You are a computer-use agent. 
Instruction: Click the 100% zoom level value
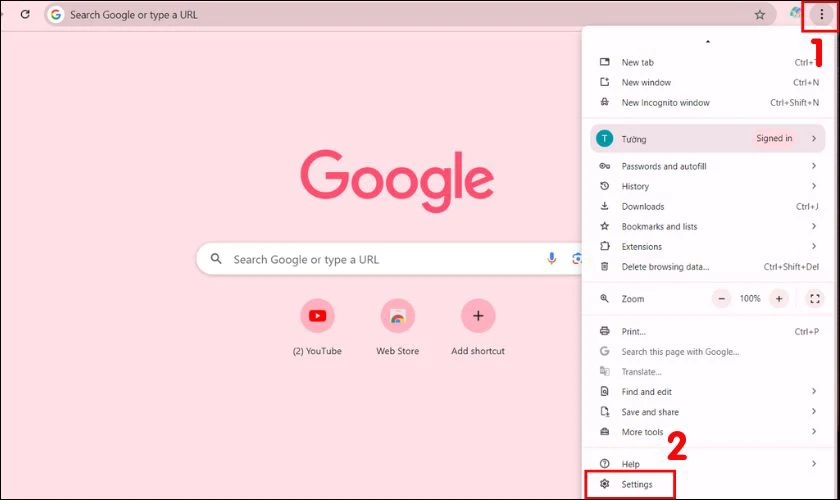tap(750, 298)
